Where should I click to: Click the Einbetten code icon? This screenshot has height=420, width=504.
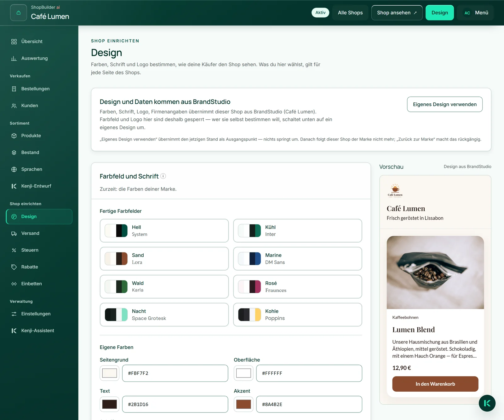point(14,284)
